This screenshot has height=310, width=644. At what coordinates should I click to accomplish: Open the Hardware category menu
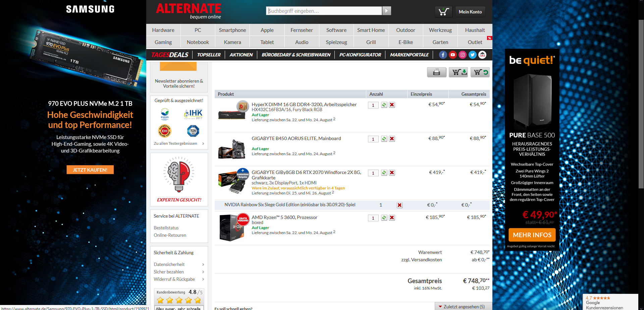163,30
